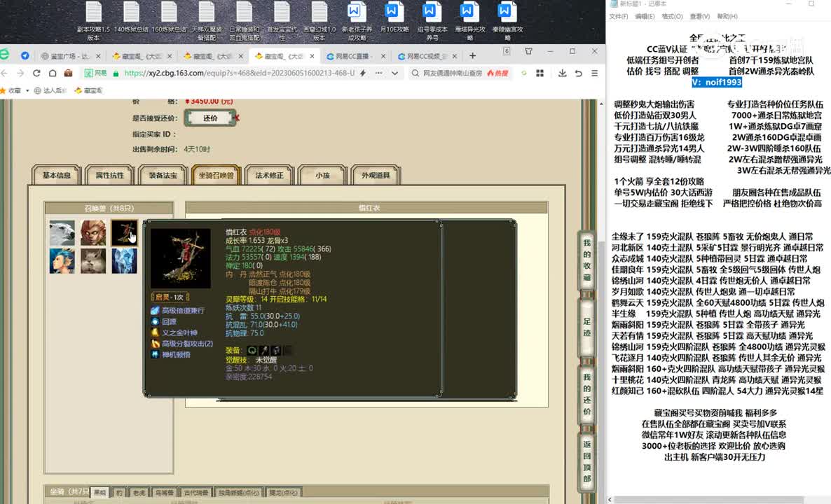Screen dimensions: 831x504
Task: Select the 古代瑞兽 mount tab
Action: 196,492
